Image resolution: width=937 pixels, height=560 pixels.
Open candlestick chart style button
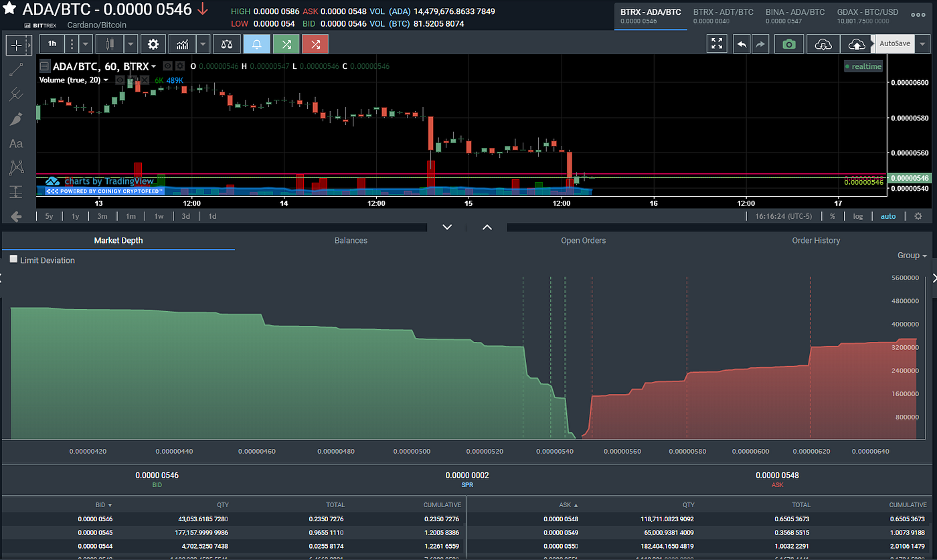click(110, 44)
